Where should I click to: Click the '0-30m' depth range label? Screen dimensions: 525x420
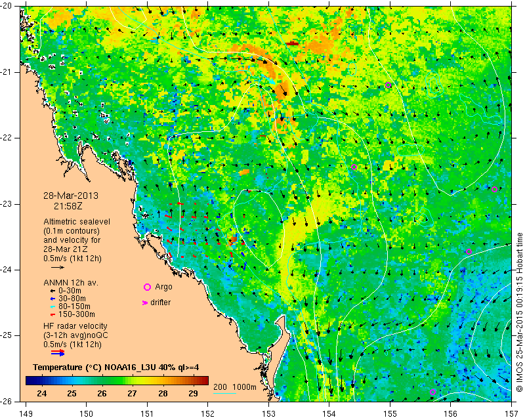coord(70,290)
